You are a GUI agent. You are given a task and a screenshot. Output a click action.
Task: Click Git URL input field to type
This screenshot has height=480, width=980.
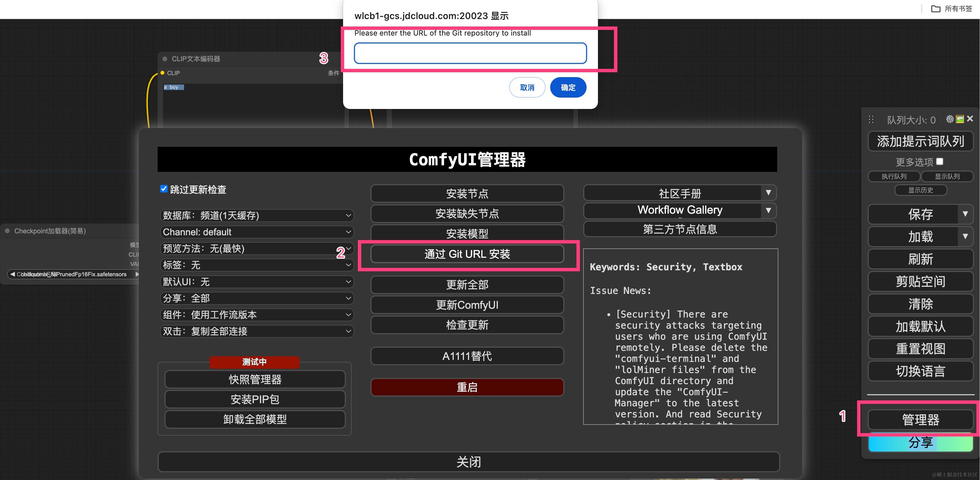pos(472,53)
